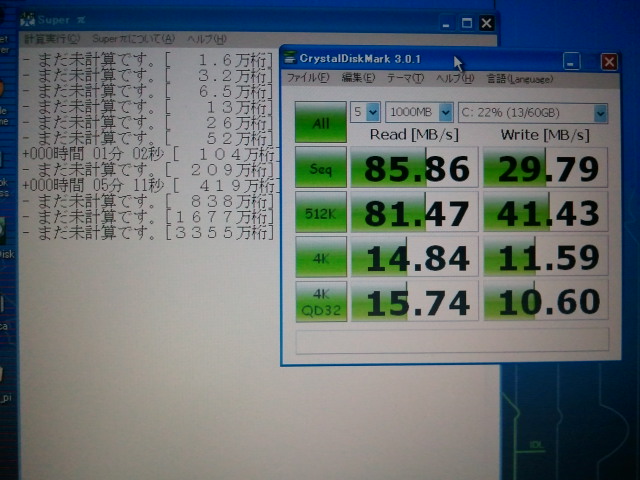Start the Seq sequential test
Image resolution: width=640 pixels, height=480 pixels.
[321, 168]
